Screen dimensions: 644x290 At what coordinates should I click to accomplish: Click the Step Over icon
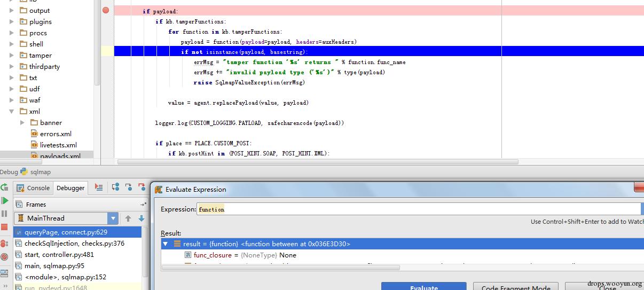(x=116, y=187)
